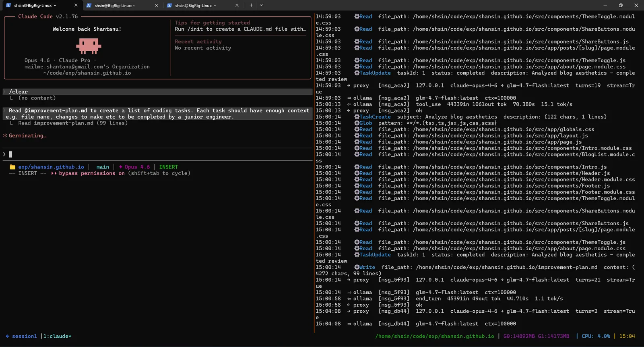Switch to the middle terminal tab

[115, 6]
